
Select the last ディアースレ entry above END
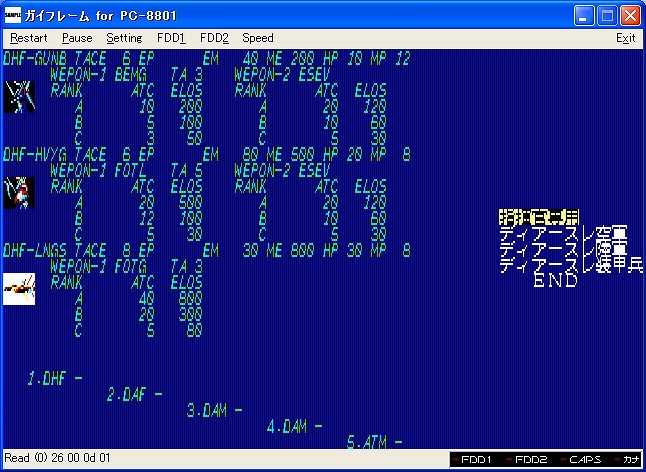[x=570, y=265]
